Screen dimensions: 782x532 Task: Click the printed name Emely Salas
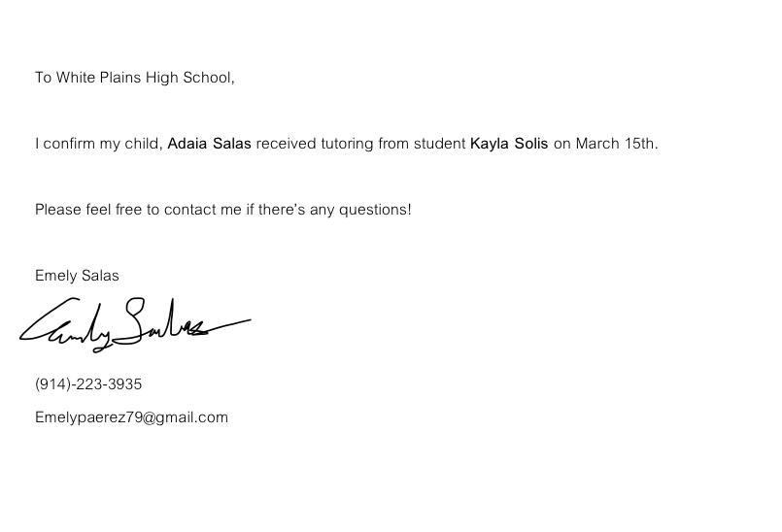pyautogui.click(x=77, y=276)
